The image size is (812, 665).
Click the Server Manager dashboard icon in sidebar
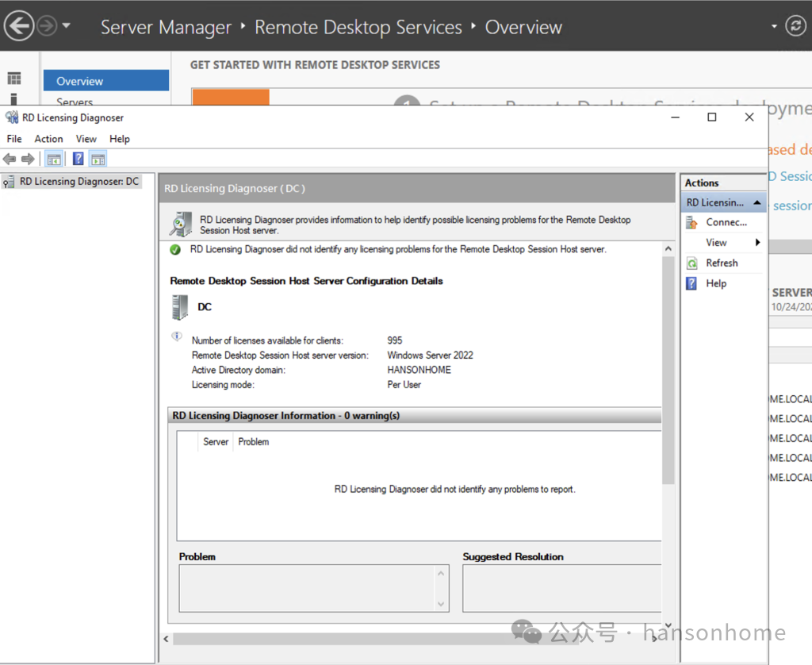[14, 79]
